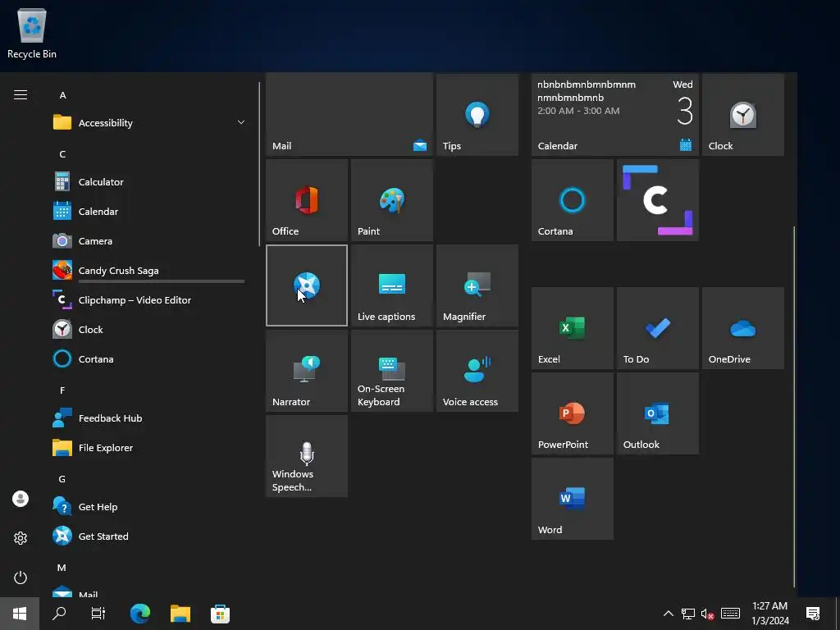Open Calendar from the app list
The height and width of the screenshot is (630, 840).
click(150, 211)
